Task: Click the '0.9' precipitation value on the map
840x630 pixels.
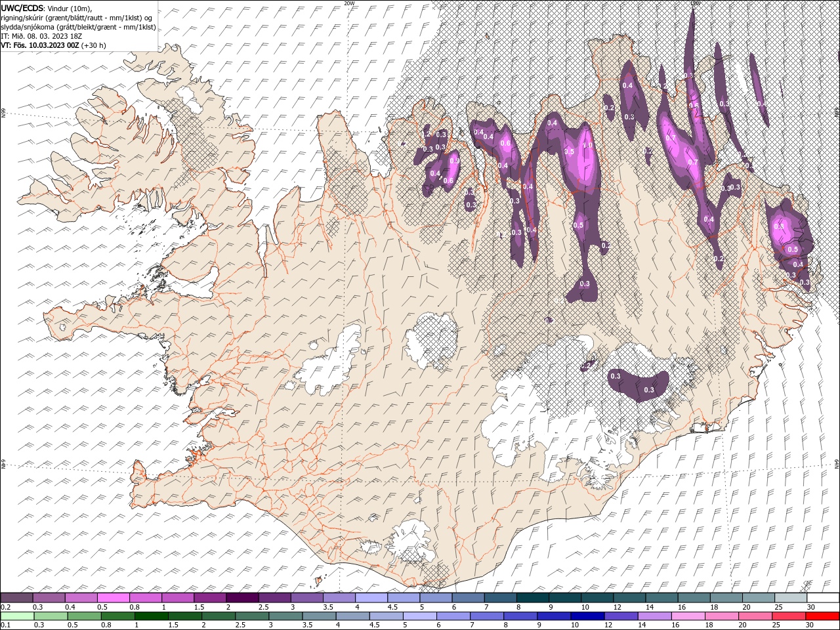Action: tap(454, 161)
